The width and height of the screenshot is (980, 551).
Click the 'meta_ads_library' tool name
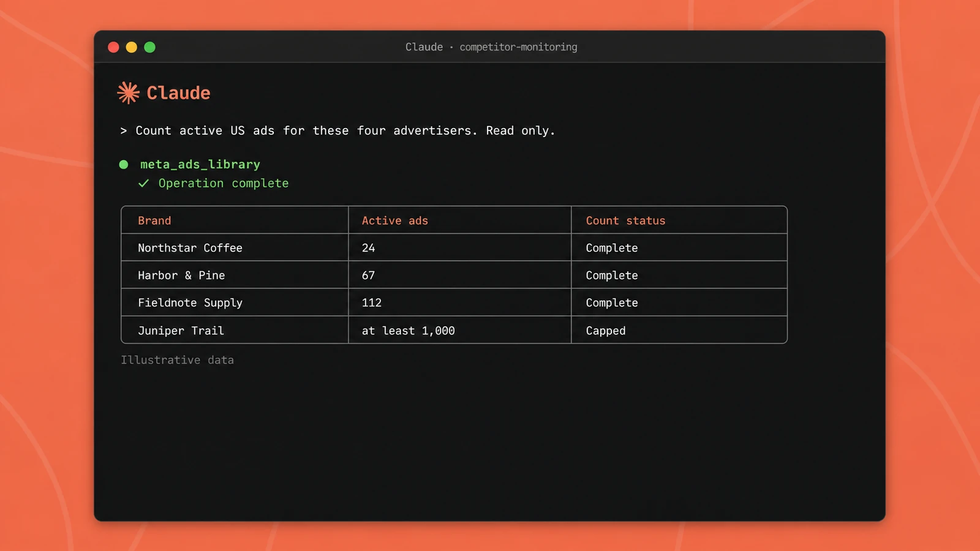(x=200, y=164)
